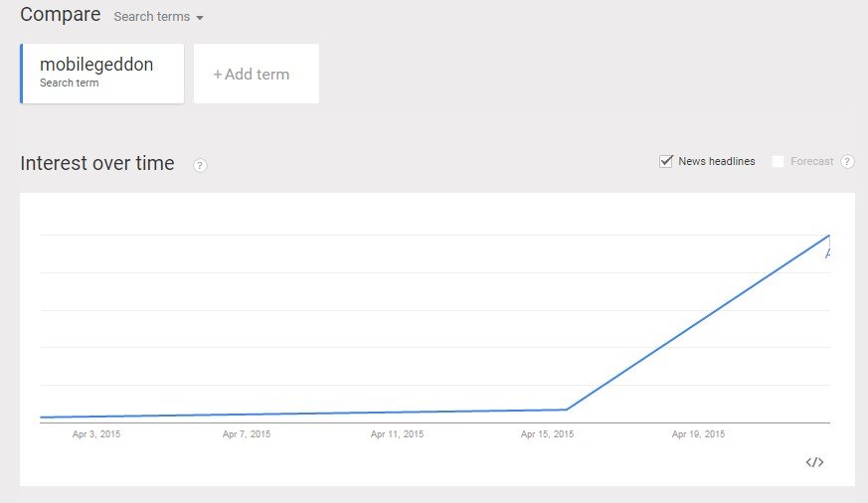Select the mobilegeddon search term card
Image resolution: width=868 pixels, height=503 pixels.
(x=101, y=74)
